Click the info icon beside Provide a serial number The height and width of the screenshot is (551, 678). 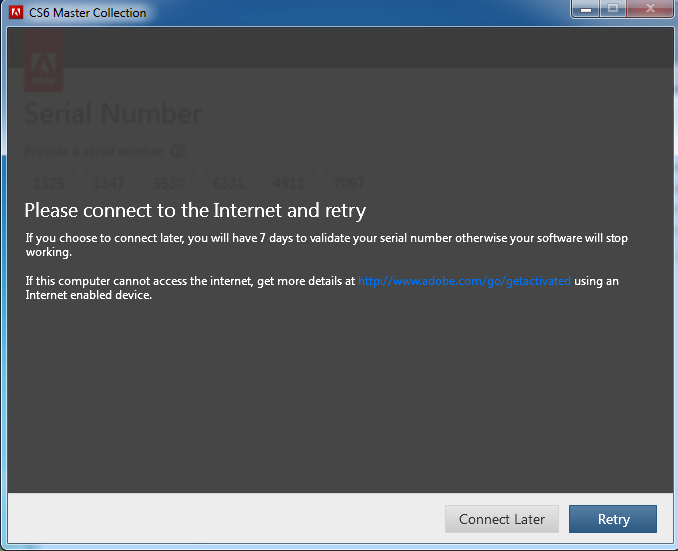pos(178,151)
